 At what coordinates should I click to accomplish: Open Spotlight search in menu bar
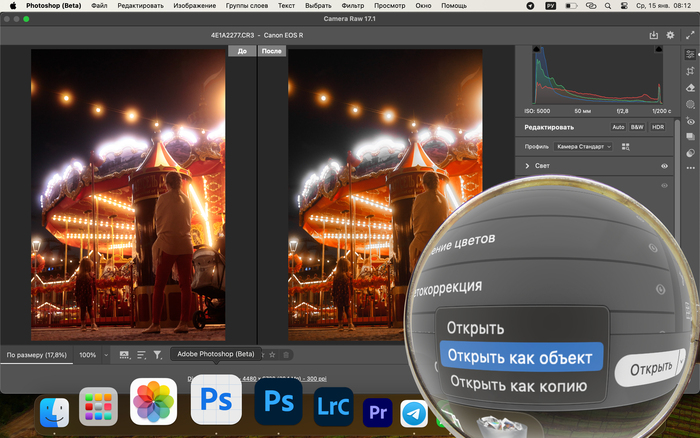(608, 6)
